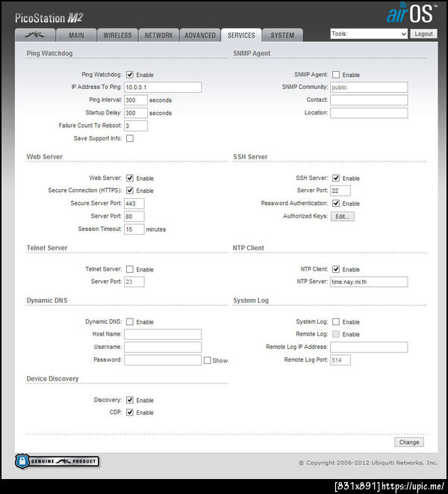Toggle SSH Password Authentication checkbox
This screenshot has height=494, width=448.
pyautogui.click(x=336, y=203)
